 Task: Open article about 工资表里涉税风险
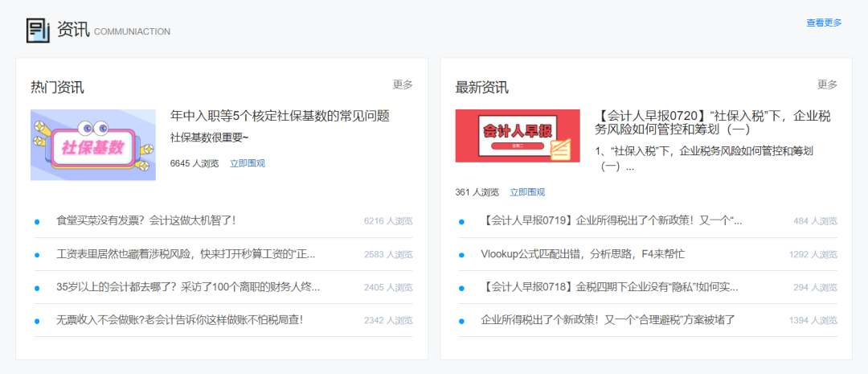pyautogui.click(x=186, y=254)
